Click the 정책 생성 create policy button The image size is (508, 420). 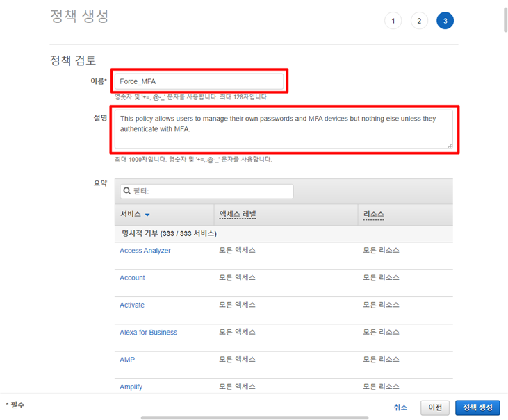[x=477, y=408]
